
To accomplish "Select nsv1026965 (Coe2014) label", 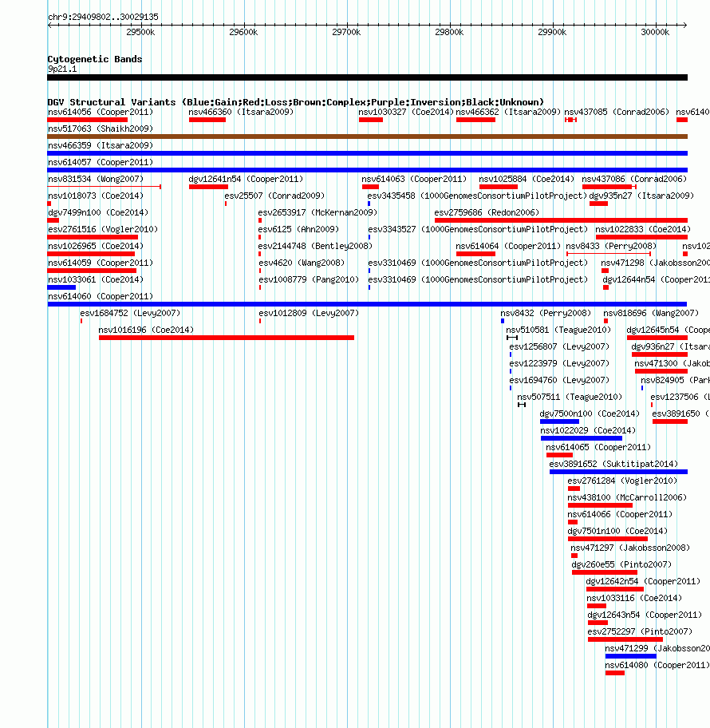I will point(96,246).
